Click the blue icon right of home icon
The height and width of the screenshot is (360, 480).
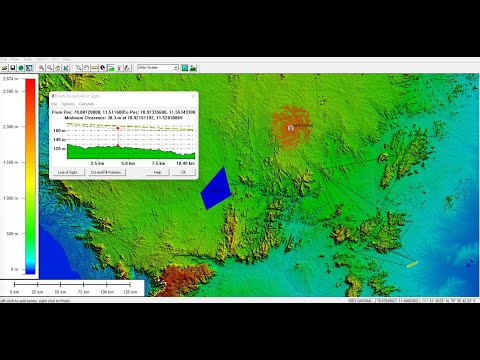pyautogui.click(x=66, y=68)
